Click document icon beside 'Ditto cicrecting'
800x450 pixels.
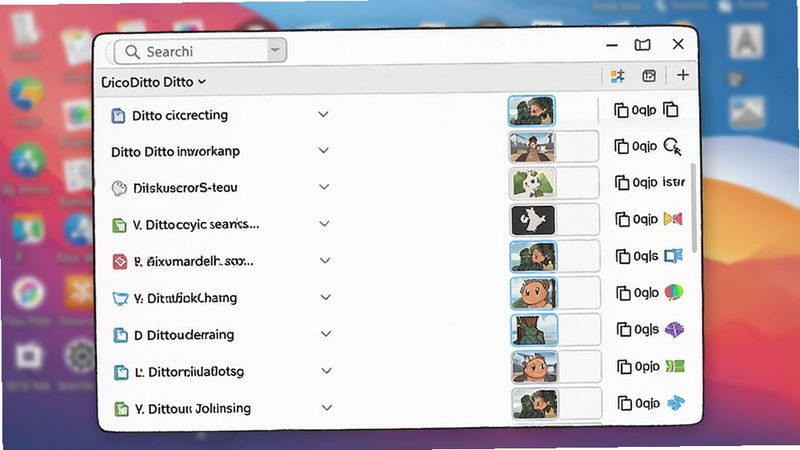point(118,116)
